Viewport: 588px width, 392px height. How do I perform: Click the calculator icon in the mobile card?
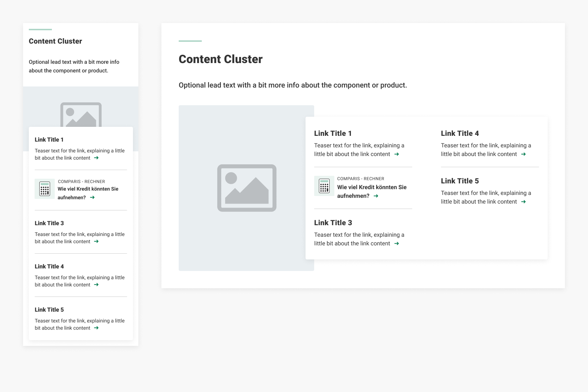point(45,188)
